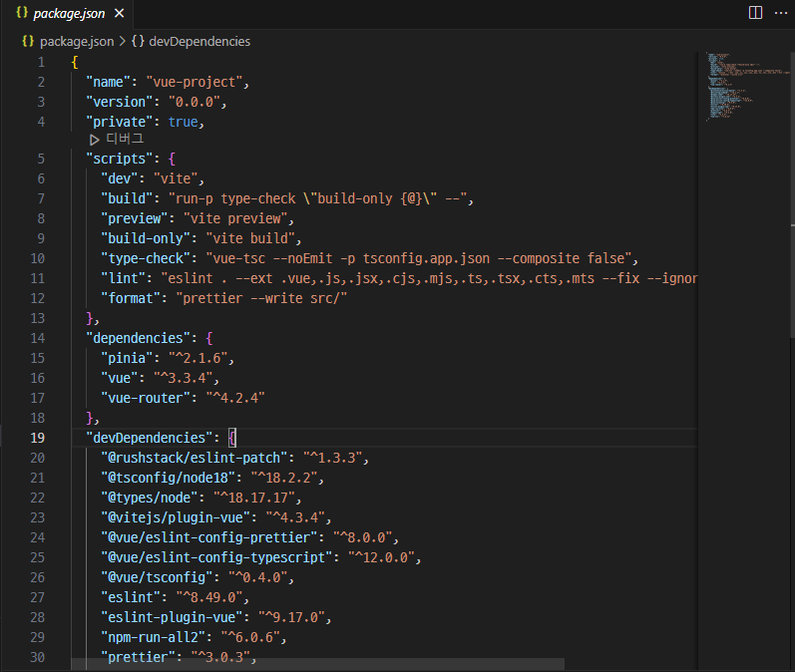The image size is (795, 672).
Task: Click the opening brace on line 1
Action: click(75, 63)
